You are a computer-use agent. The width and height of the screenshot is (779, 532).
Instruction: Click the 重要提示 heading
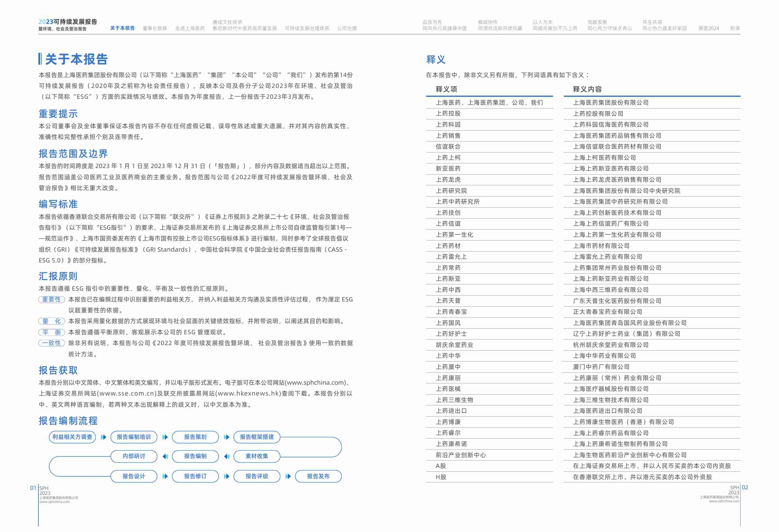[58, 114]
